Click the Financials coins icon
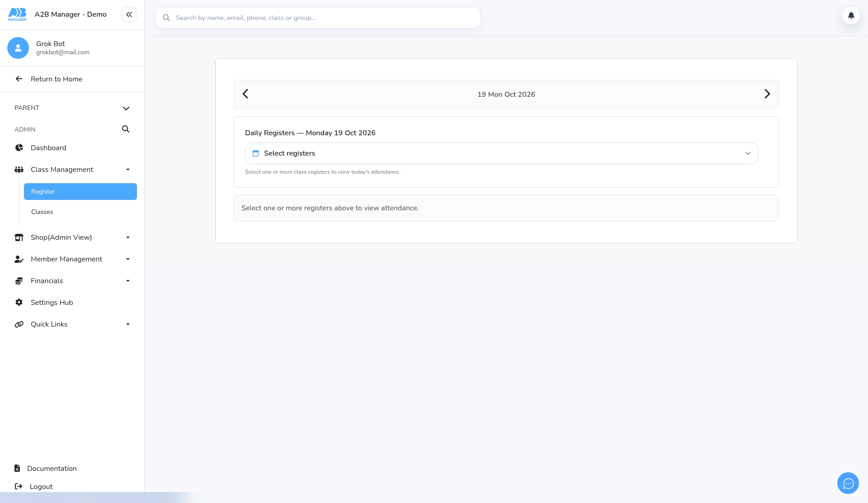Image resolution: width=868 pixels, height=503 pixels. (x=19, y=281)
